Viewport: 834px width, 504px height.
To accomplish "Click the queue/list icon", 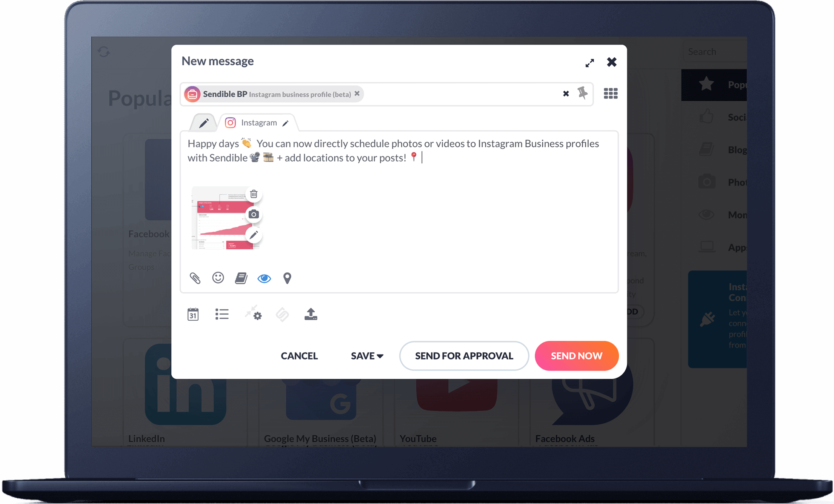I will point(222,315).
